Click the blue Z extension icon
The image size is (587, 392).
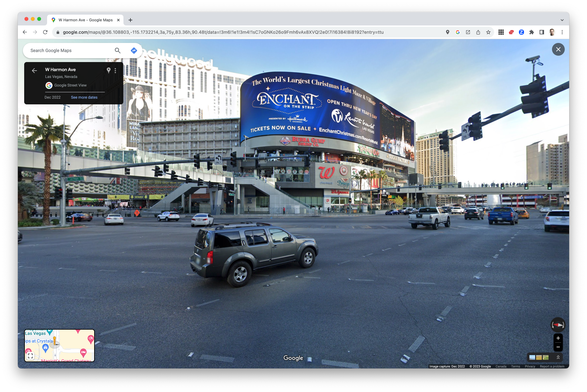point(521,32)
